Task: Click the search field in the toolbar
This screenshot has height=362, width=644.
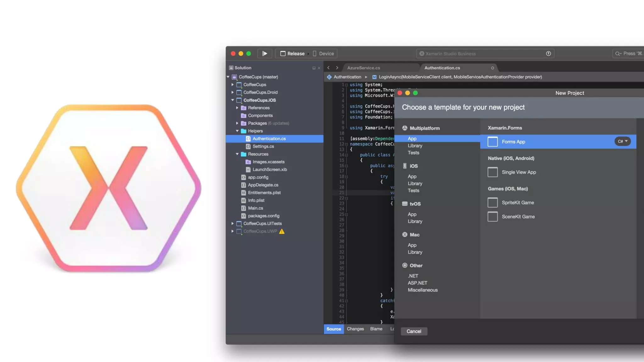Action: tap(629, 53)
